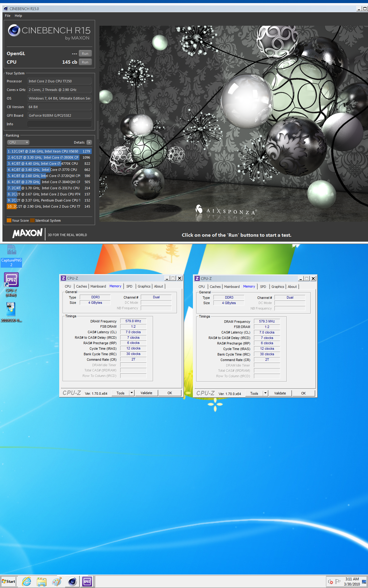This screenshot has width=368, height=588.
Task: Switch to Graphics tab in left CPU-Z
Action: (x=144, y=286)
